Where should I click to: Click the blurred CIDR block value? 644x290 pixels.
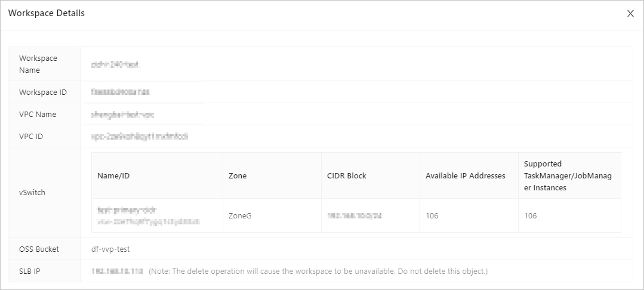[x=355, y=215]
